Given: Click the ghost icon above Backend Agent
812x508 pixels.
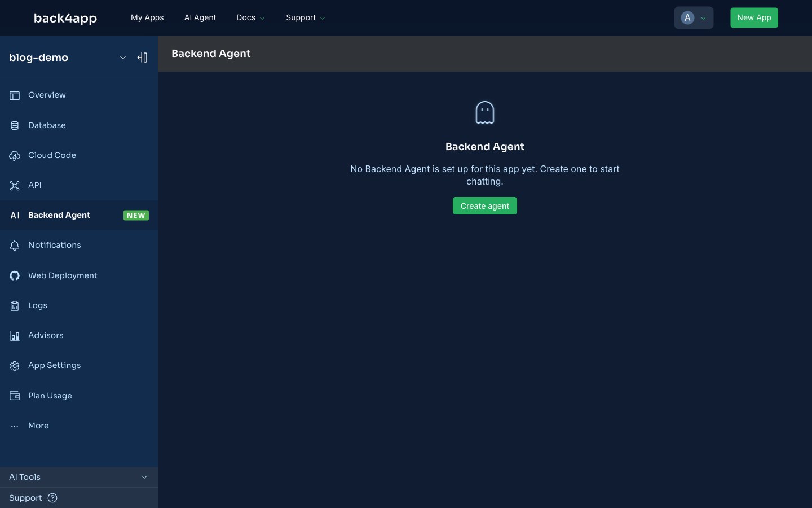Looking at the screenshot, I should 485,112.
